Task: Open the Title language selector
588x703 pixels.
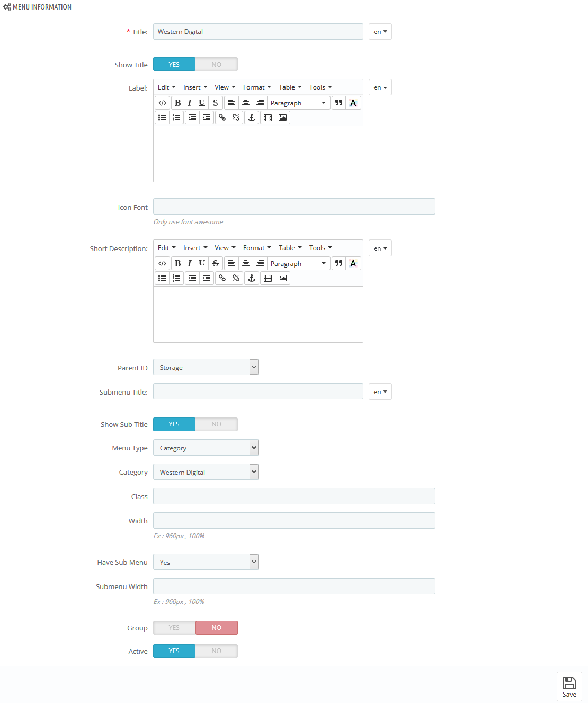Action: (x=380, y=32)
